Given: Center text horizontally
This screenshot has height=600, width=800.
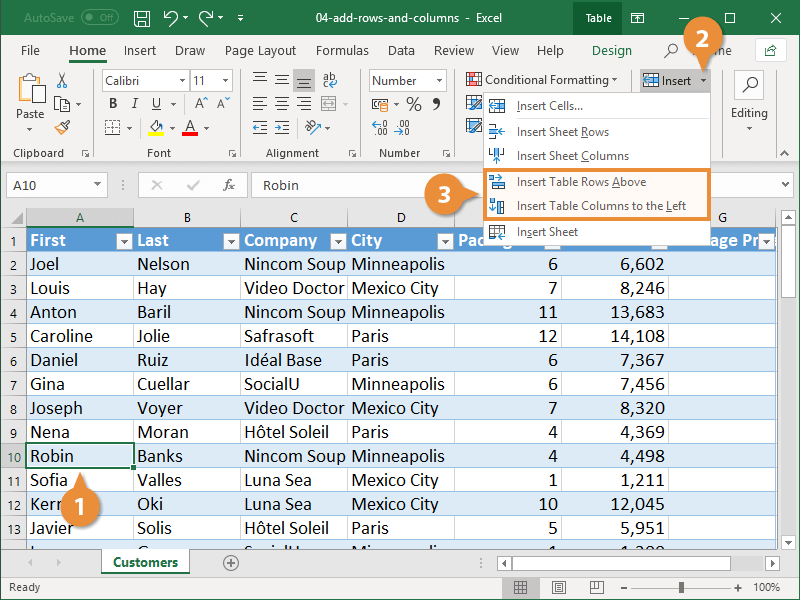Looking at the screenshot, I should [x=282, y=104].
